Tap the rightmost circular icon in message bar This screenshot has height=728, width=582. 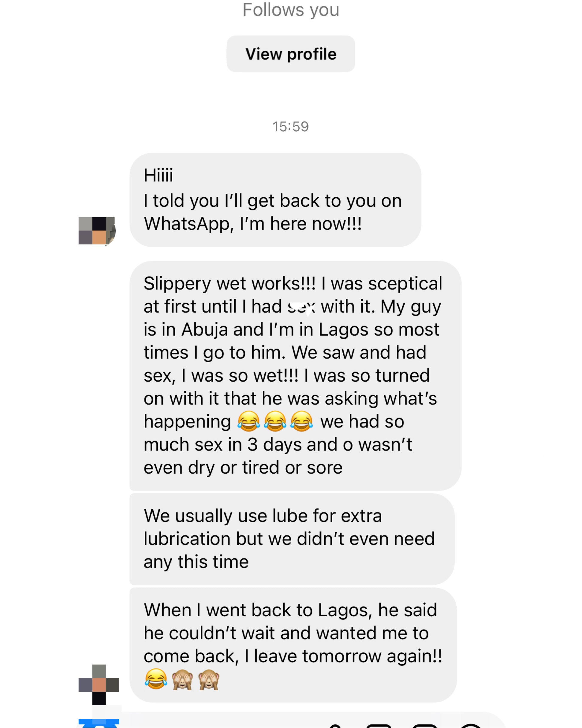pos(471,725)
